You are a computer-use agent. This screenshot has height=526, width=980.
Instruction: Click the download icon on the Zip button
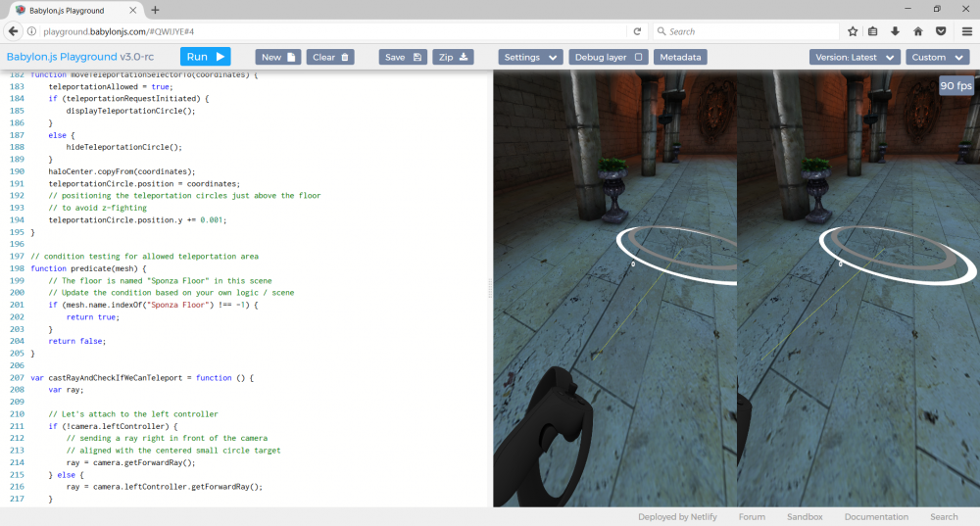pyautogui.click(x=464, y=57)
